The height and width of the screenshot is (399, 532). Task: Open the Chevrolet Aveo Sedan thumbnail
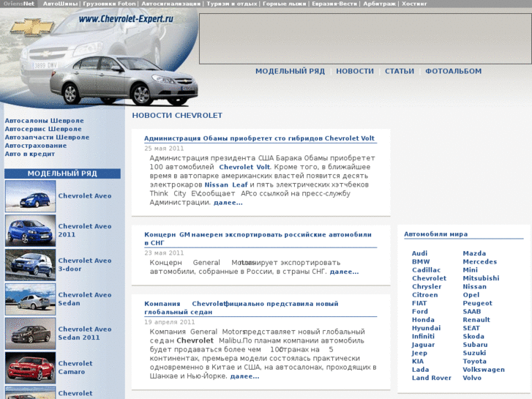coord(31,299)
